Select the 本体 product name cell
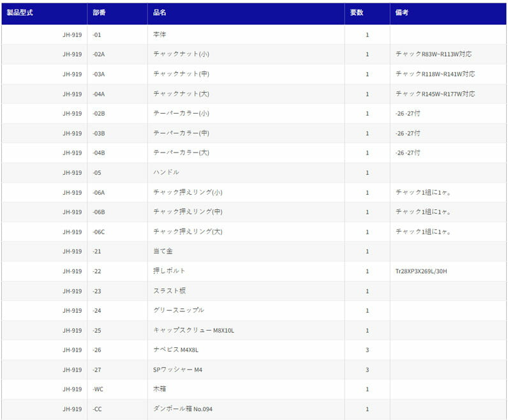Viewport: 508px width, 420px height. coord(246,34)
